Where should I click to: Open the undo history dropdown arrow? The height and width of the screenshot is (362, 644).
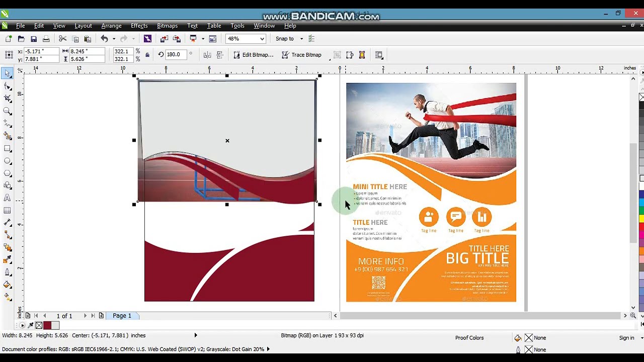tap(114, 39)
